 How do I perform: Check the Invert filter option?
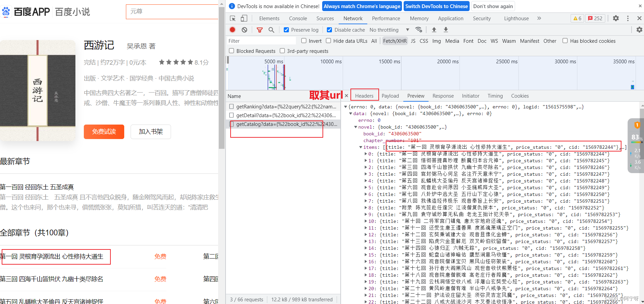304,41
